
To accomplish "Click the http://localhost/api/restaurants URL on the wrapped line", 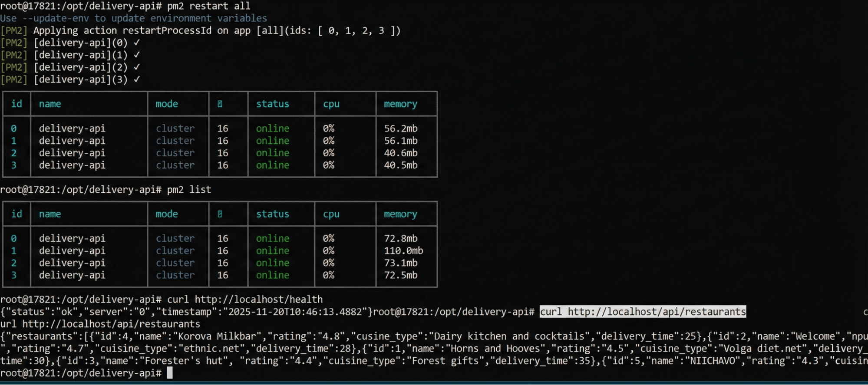I will 111,324.
